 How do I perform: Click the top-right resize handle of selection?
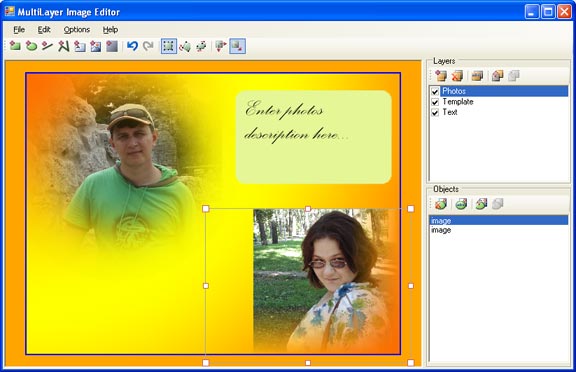[411, 209]
